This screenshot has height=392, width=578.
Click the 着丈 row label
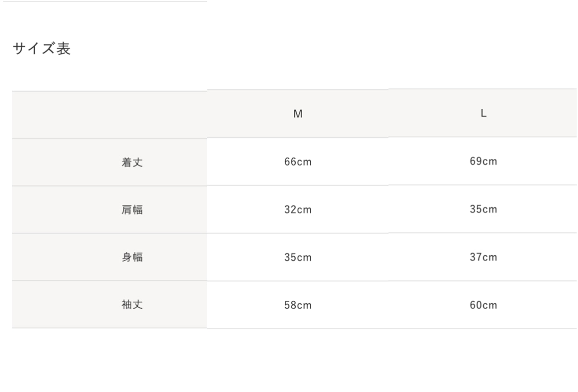point(132,163)
